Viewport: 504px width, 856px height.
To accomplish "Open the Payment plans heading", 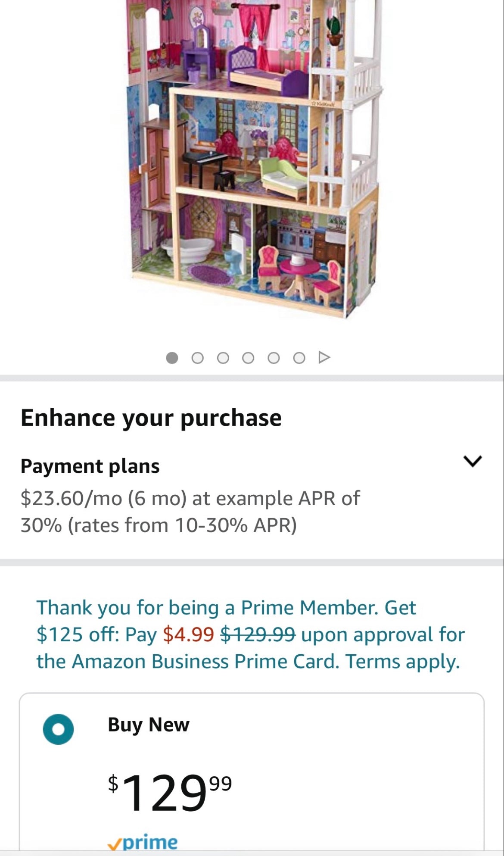I will [x=90, y=466].
